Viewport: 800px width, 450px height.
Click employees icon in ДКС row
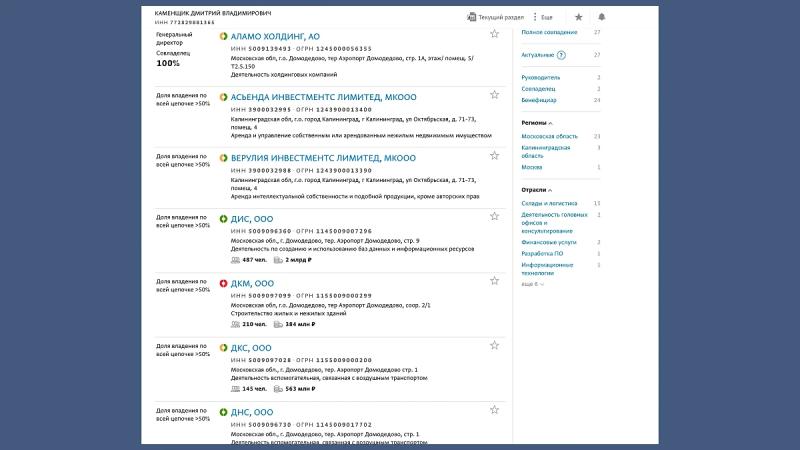235,389
